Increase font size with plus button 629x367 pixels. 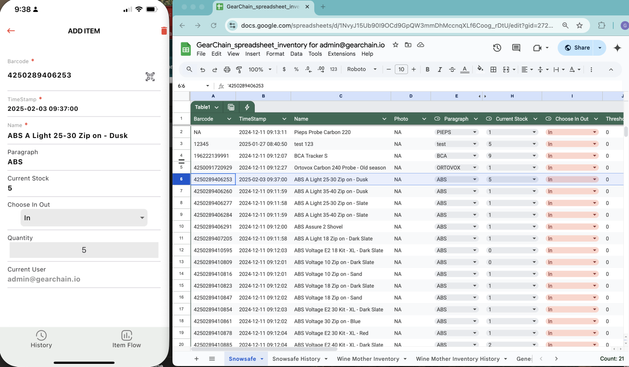coord(414,69)
